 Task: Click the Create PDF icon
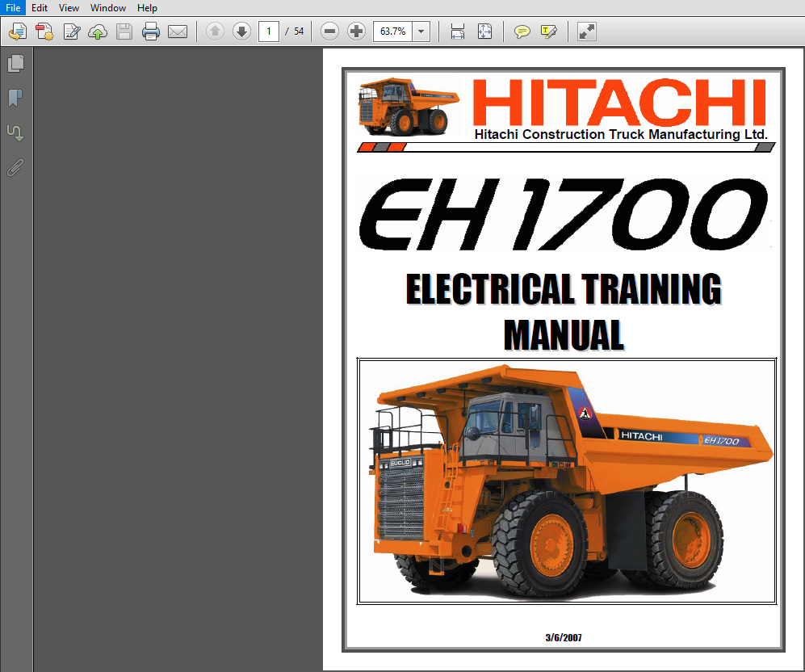44,31
